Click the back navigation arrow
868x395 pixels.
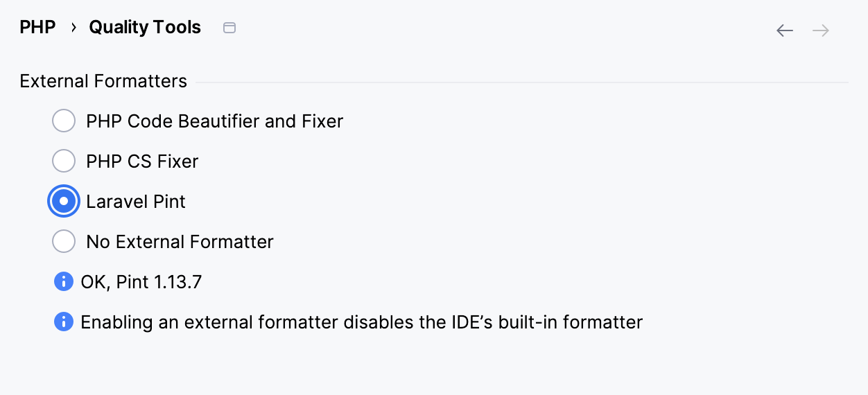(784, 30)
